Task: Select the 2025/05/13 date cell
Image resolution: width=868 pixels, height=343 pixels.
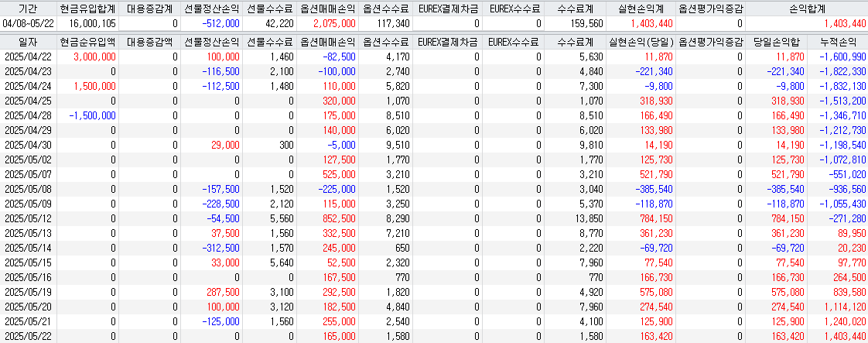Action: coord(28,233)
